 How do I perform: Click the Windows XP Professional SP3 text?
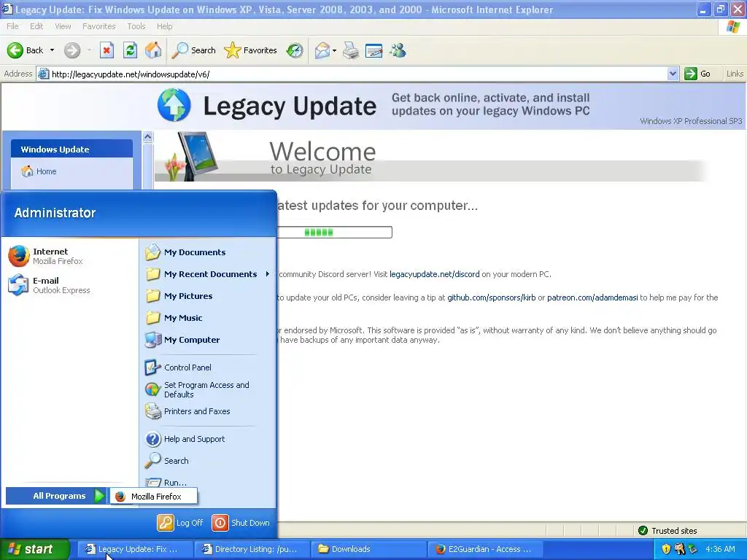coord(690,121)
